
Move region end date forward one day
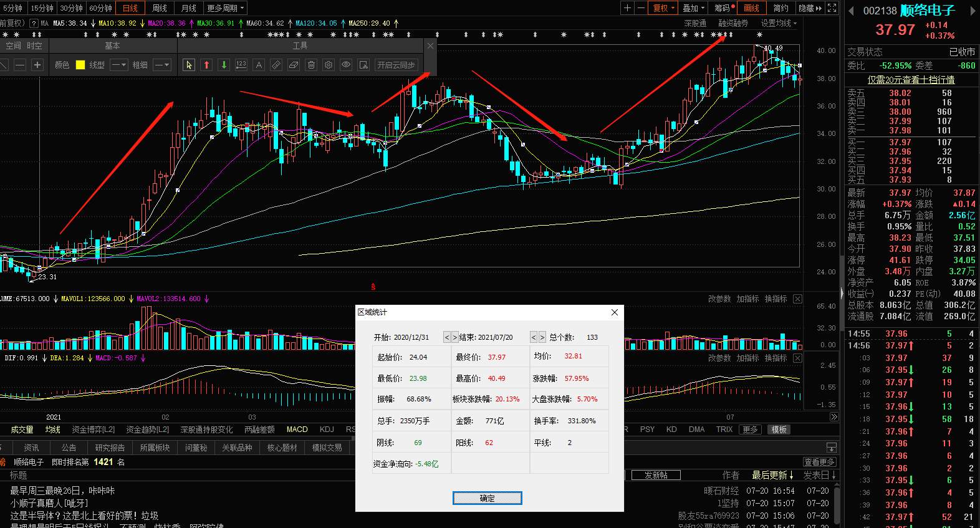542,337
